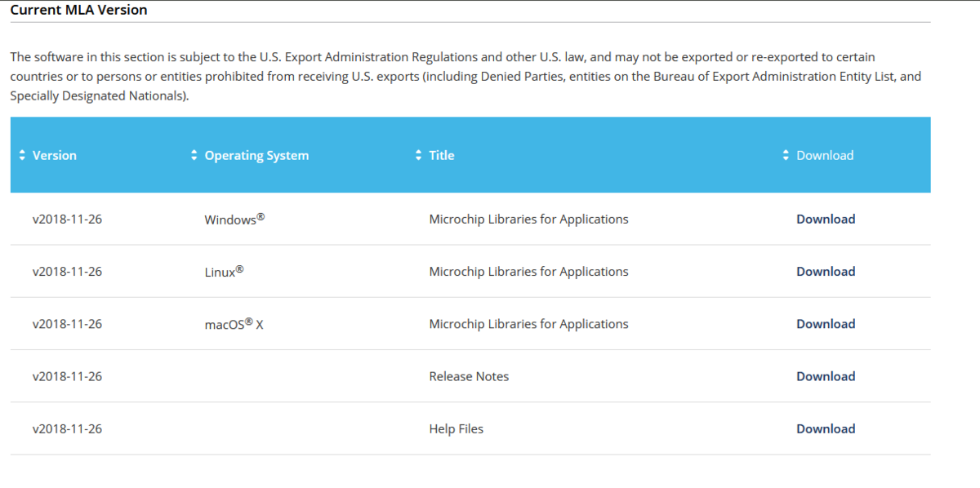Click version v2018-11-26 in the Windows row
Screen dimensions: 980x488
67,219
